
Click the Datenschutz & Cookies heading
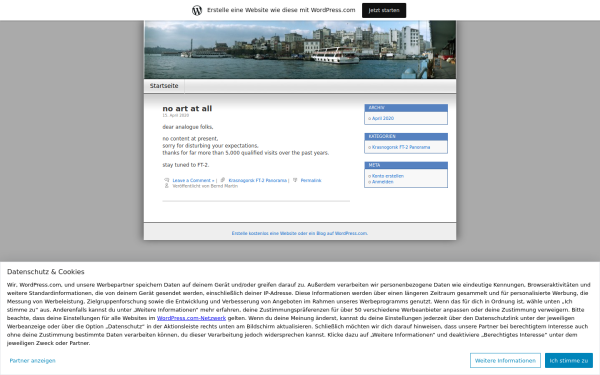tap(46, 272)
